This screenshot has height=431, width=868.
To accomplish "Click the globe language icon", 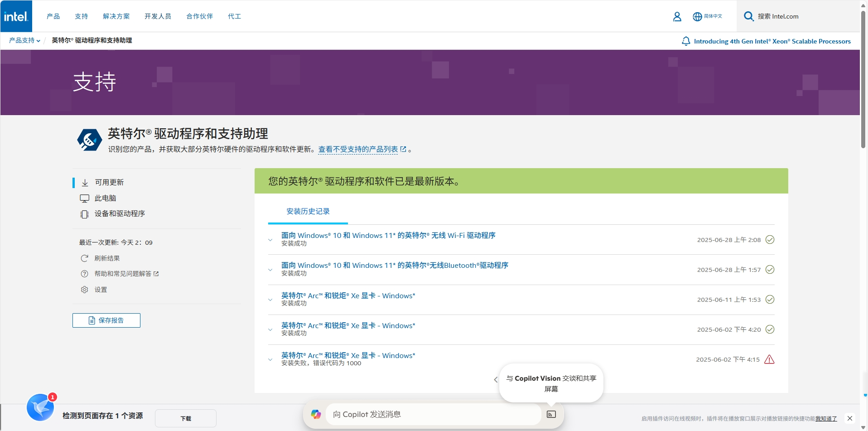I will pos(697,17).
